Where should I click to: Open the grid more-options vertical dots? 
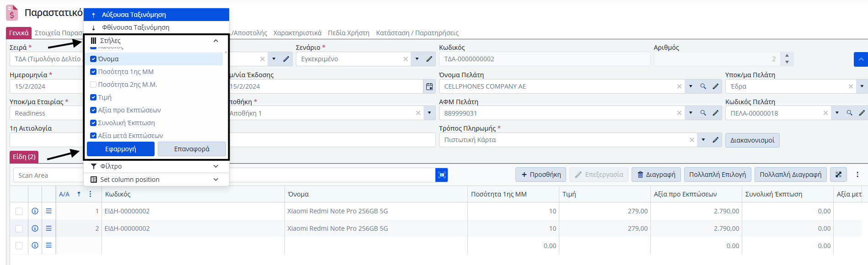(x=857, y=175)
